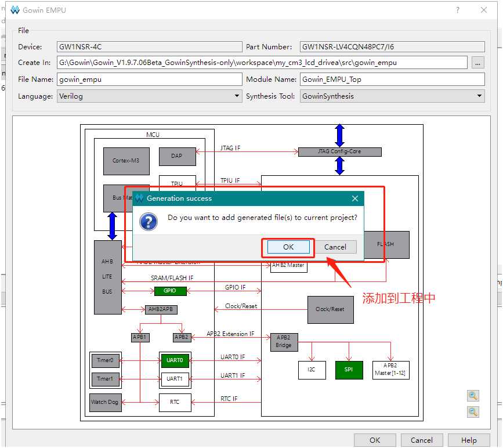Select the UART1 block
This screenshot has height=448, width=503.
coord(175,379)
